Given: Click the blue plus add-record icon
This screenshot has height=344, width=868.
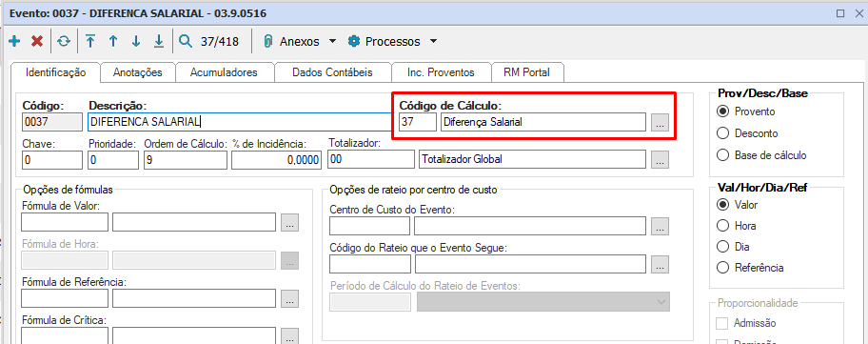Looking at the screenshot, I should tap(15, 42).
